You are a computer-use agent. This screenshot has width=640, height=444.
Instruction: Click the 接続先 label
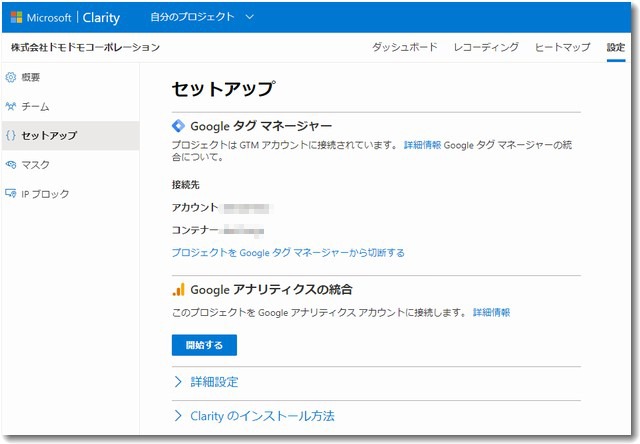pyautogui.click(x=186, y=185)
